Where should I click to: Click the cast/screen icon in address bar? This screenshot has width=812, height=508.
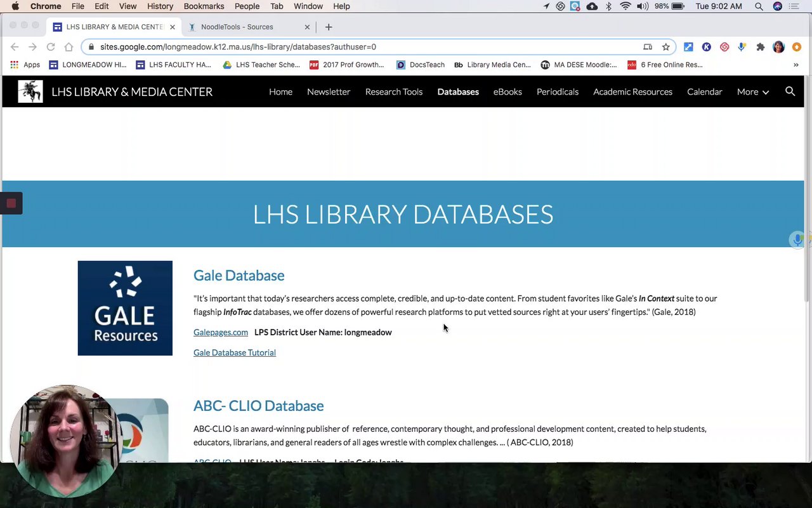[648, 47]
